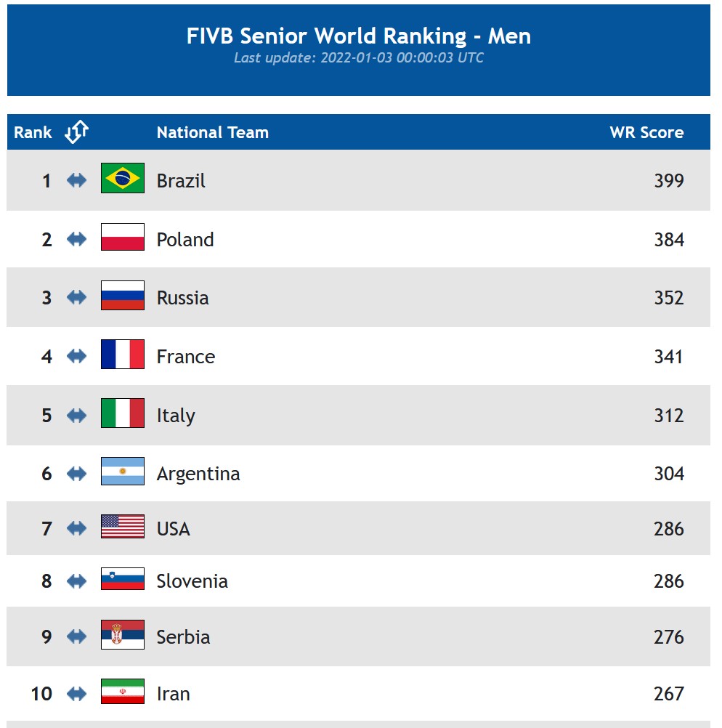Open the Brazil team name link
This screenshot has height=728, width=722.
tap(181, 181)
